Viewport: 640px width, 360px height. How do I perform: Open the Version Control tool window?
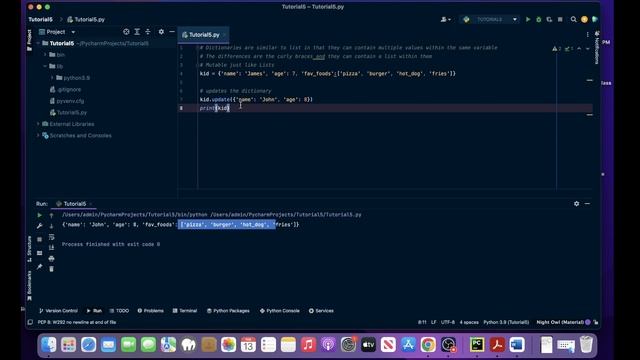point(58,311)
